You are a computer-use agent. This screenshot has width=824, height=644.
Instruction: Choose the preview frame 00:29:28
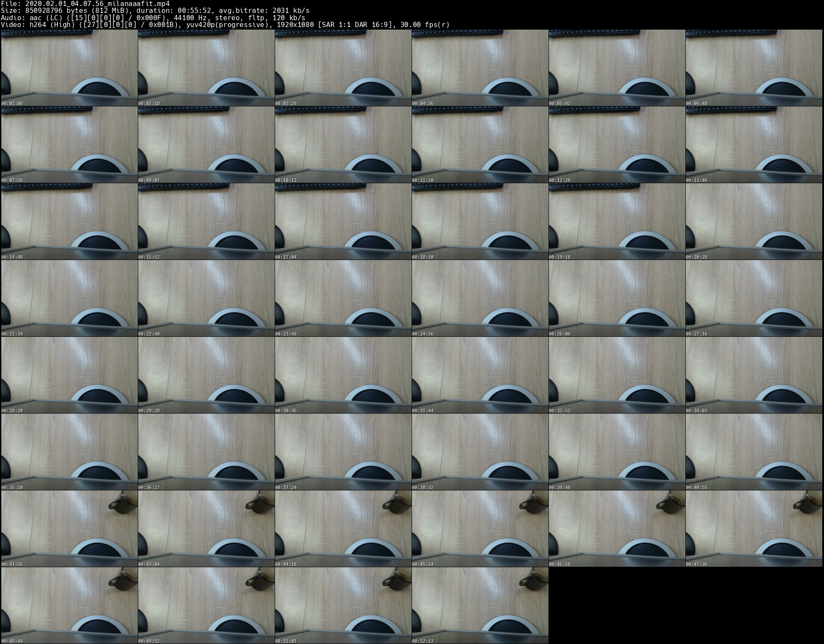point(206,375)
